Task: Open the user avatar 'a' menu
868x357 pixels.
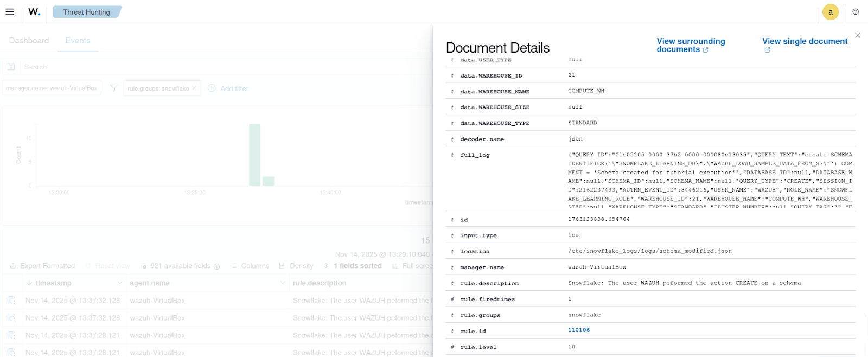Action: (831, 12)
